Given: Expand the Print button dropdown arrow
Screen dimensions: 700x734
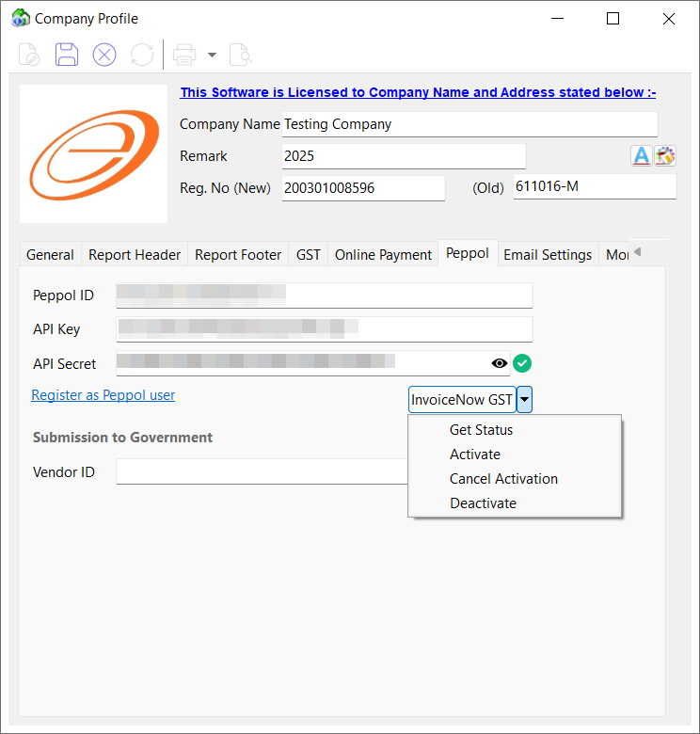Looking at the screenshot, I should click(212, 55).
